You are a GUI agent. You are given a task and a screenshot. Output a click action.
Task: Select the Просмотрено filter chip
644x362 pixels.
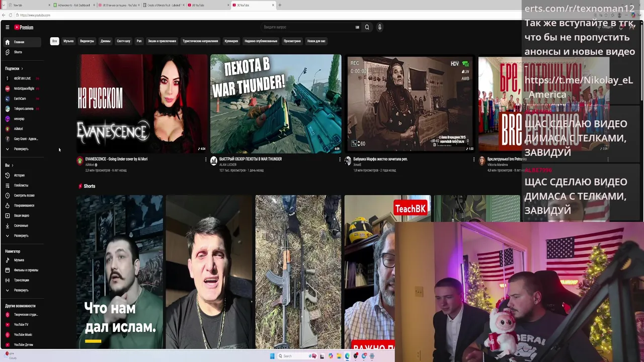pyautogui.click(x=292, y=41)
